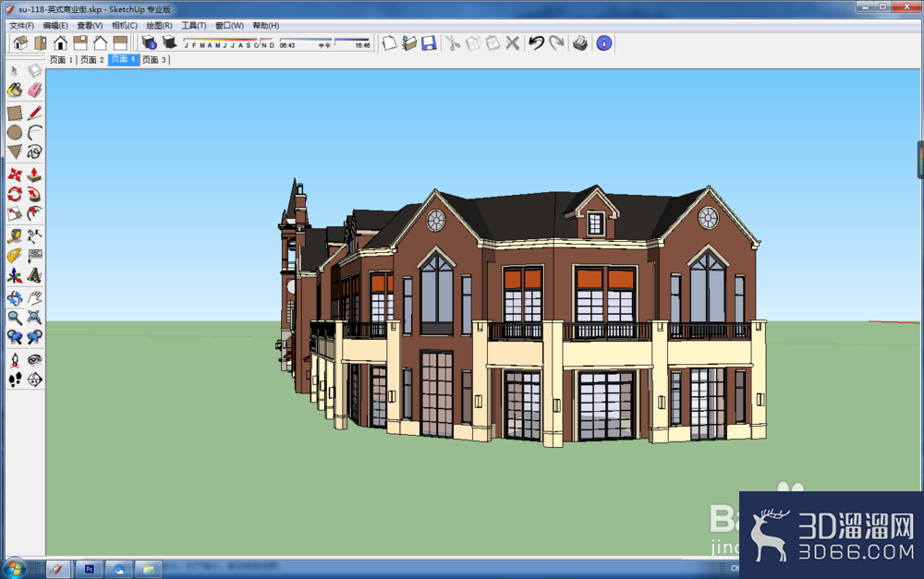This screenshot has height=579, width=924.
Task: Activate the Rotate tool
Action: click(15, 194)
